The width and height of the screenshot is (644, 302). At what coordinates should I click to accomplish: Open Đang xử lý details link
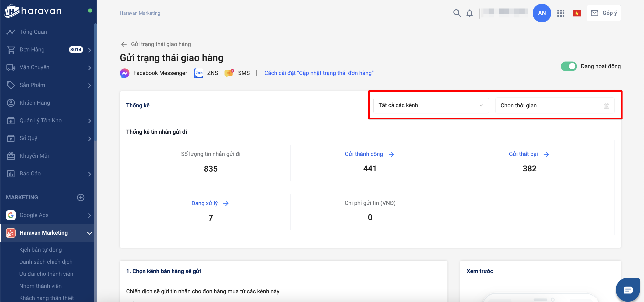click(x=204, y=203)
